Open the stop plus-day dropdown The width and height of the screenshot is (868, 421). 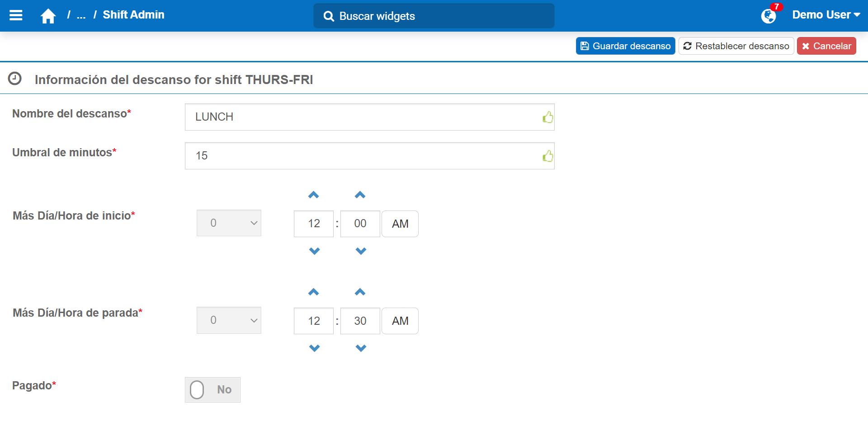[229, 320]
